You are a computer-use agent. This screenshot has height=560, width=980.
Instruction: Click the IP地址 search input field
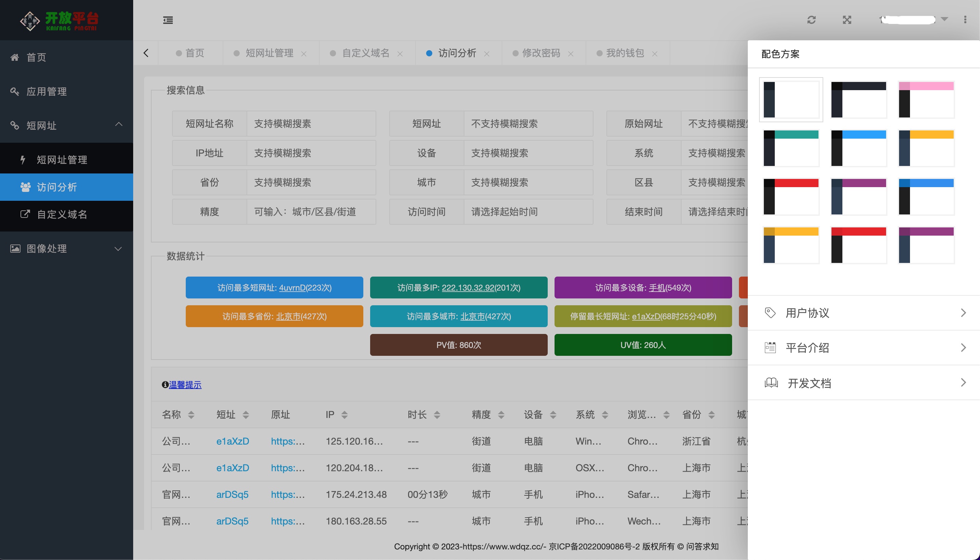coord(311,153)
